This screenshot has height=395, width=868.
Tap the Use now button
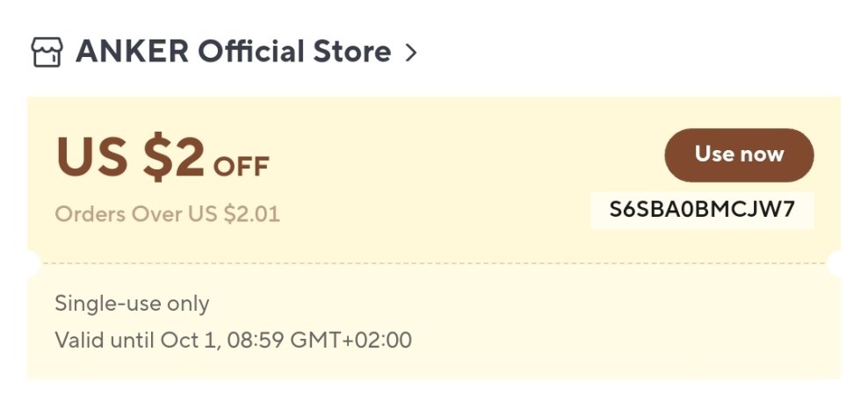[x=739, y=154]
